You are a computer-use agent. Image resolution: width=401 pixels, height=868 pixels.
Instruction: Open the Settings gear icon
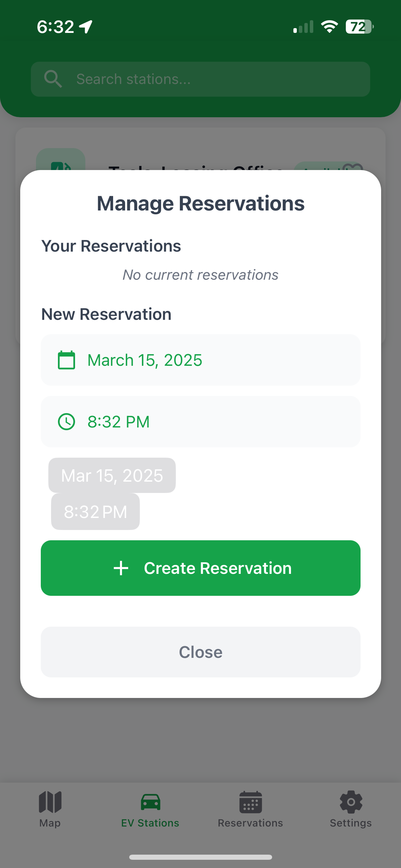point(351,802)
